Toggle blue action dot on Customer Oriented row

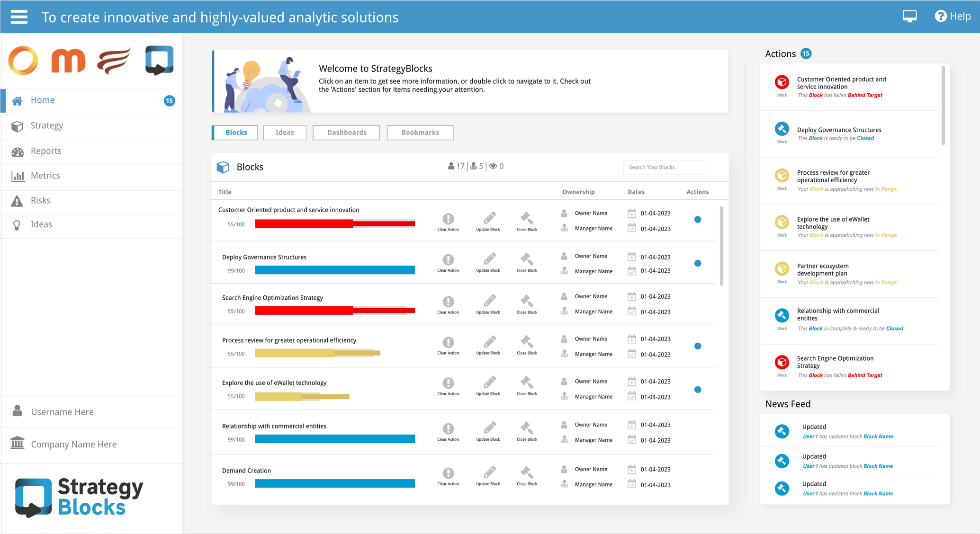(x=698, y=219)
